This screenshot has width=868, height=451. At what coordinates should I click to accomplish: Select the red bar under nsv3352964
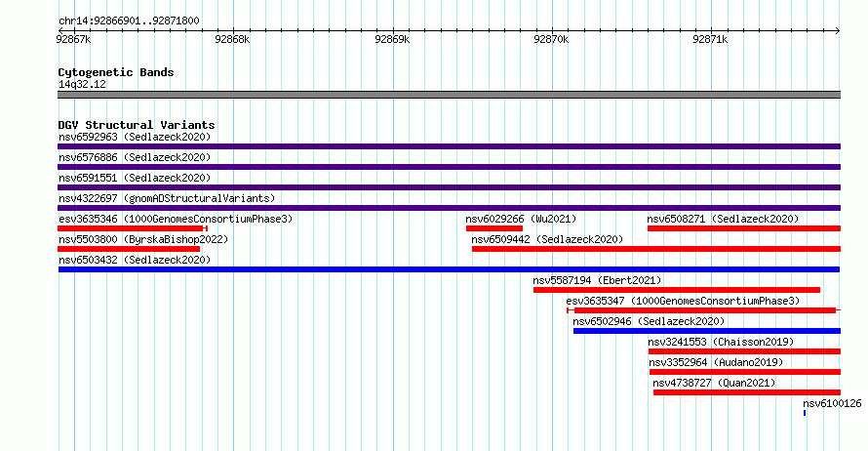click(745, 372)
